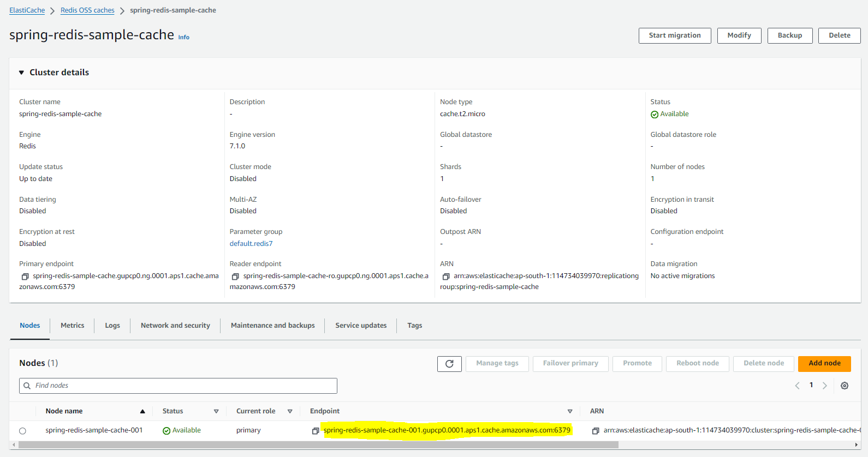Copy the Reader endpoint value icon
The width and height of the screenshot is (868, 457).
pyautogui.click(x=235, y=276)
